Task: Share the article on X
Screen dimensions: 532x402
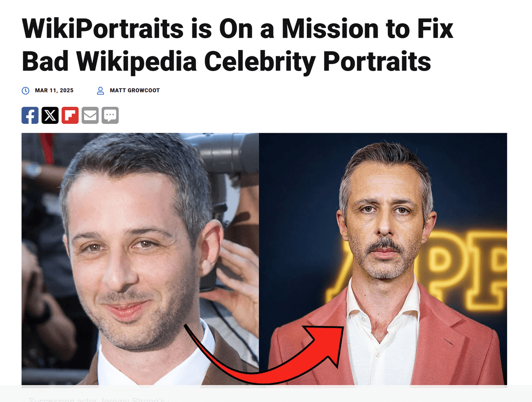Action: tap(50, 115)
